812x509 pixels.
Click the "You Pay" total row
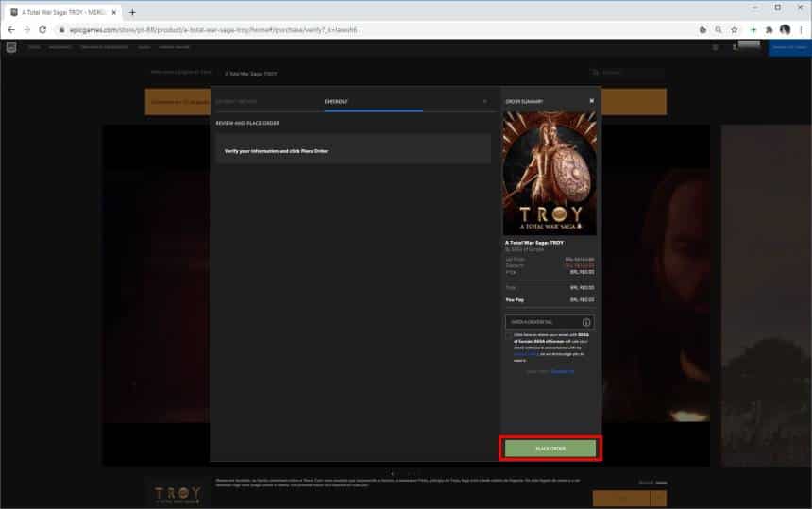tap(550, 299)
